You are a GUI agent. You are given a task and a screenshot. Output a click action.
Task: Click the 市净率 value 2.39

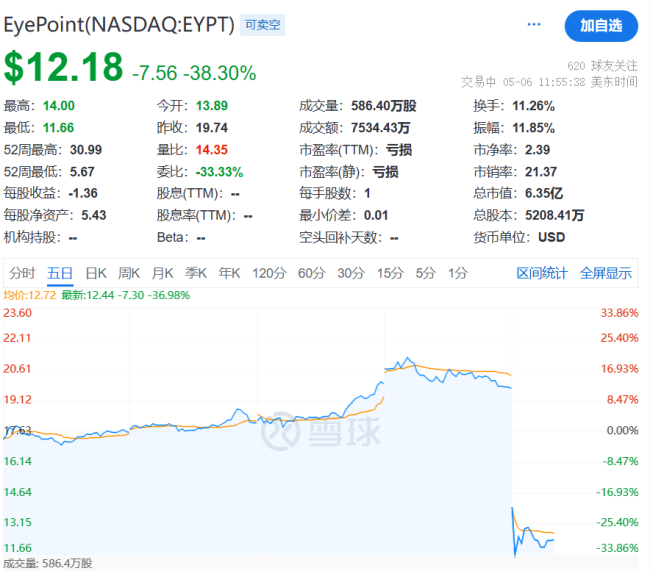pos(537,150)
